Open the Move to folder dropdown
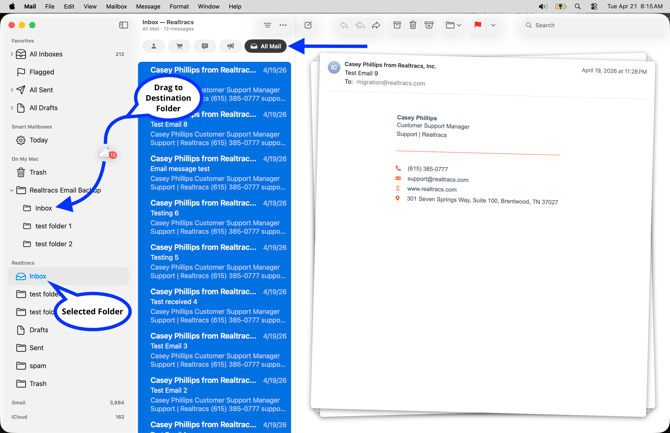Screen dimensions: 670x433 point(453,25)
